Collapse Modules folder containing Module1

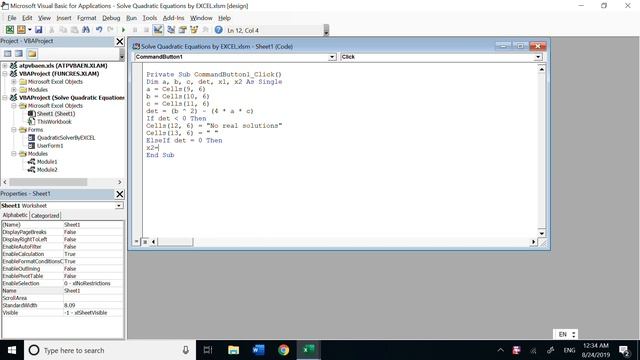click(x=14, y=153)
